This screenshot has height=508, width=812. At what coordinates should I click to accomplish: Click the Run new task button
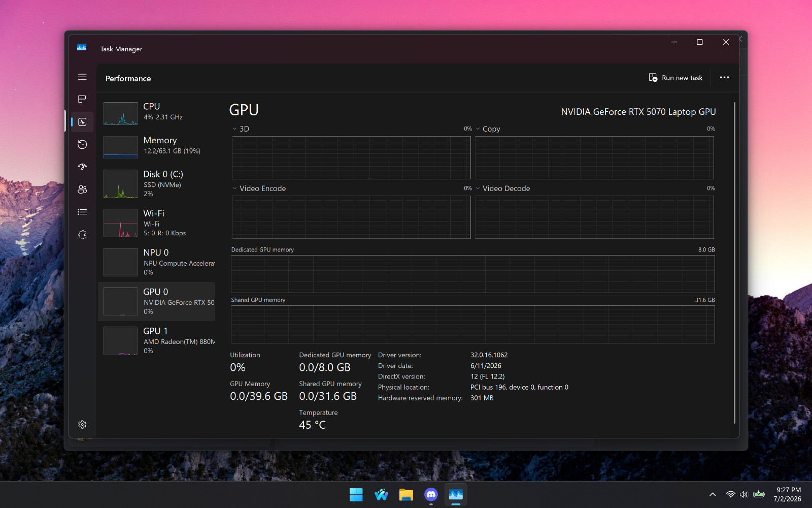(675, 78)
